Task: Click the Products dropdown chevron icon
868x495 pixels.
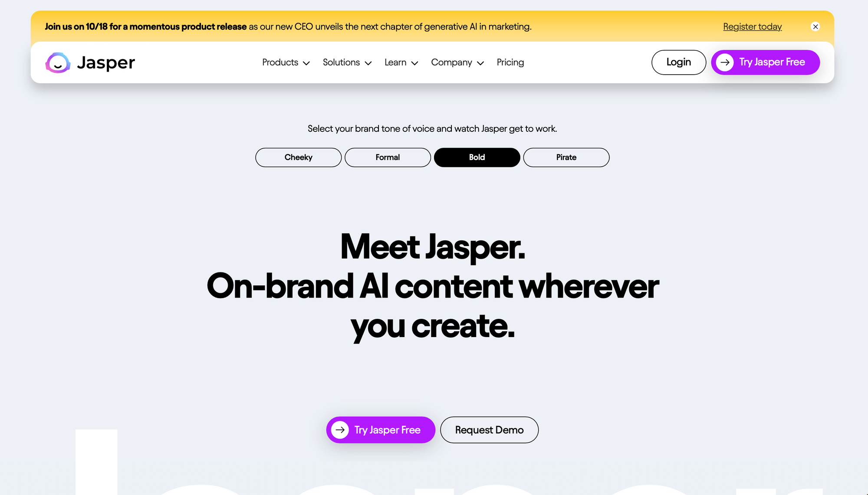Action: [306, 62]
